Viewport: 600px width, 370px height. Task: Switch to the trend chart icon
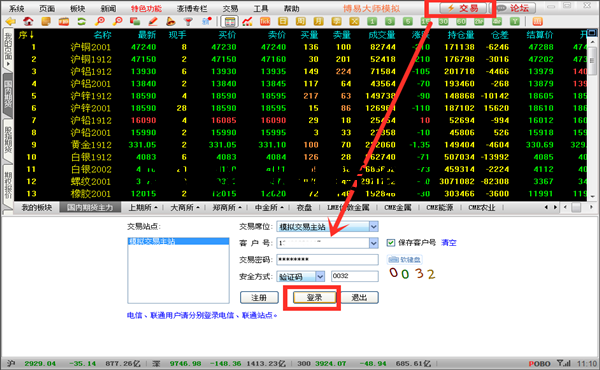pos(247,21)
